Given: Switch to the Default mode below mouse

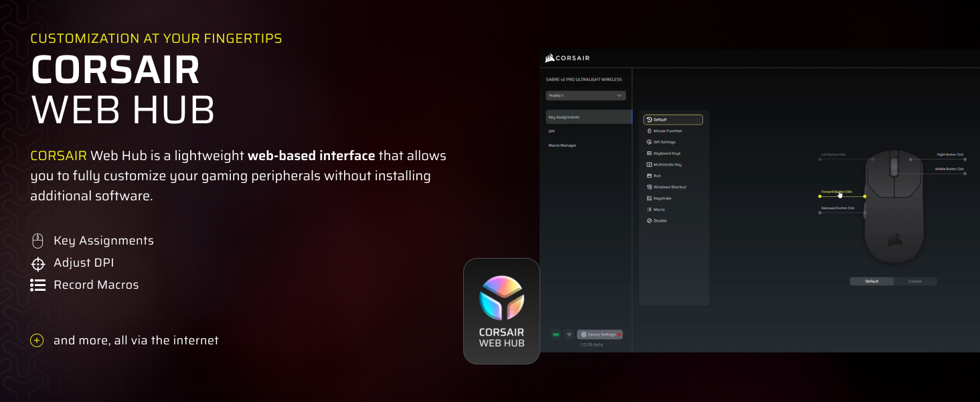Looking at the screenshot, I should point(872,281).
